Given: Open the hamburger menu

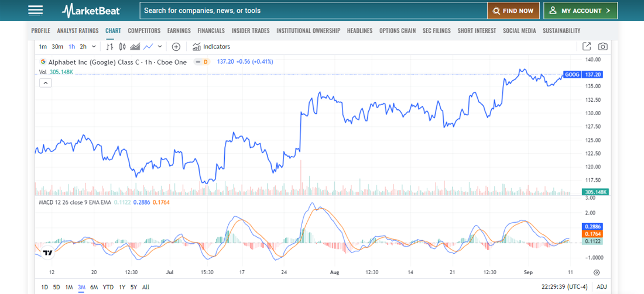Looking at the screenshot, I should point(35,11).
